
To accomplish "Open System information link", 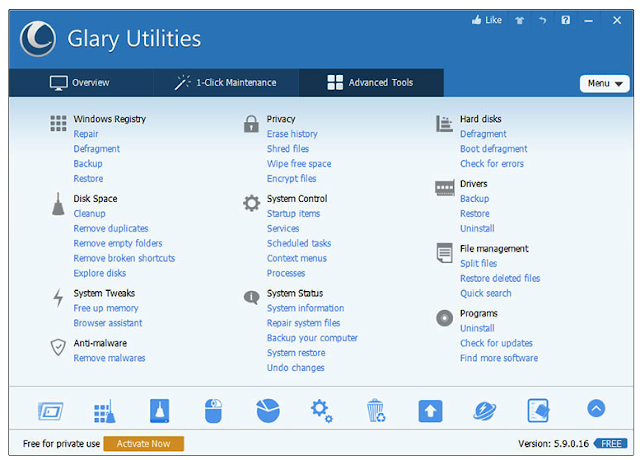I will point(305,308).
